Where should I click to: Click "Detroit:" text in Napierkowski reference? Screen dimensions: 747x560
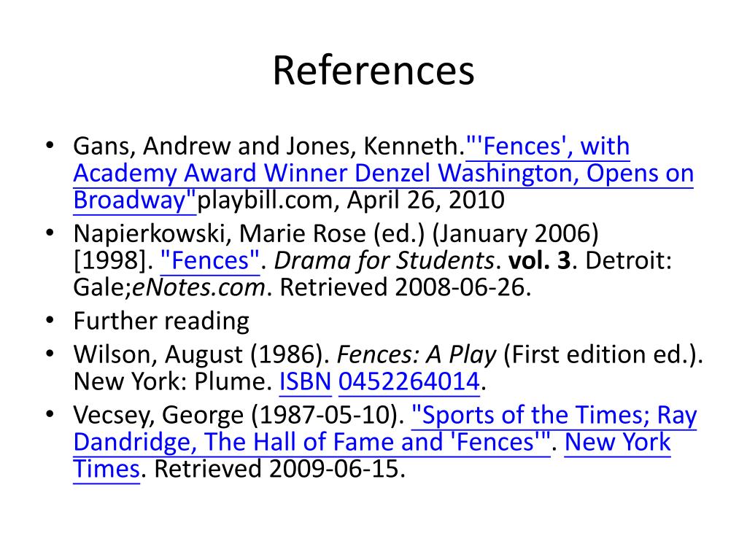pos(628,260)
